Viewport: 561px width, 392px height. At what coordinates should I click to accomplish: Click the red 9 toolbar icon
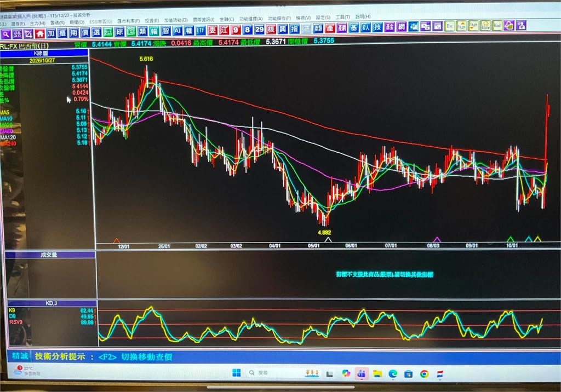(x=236, y=30)
